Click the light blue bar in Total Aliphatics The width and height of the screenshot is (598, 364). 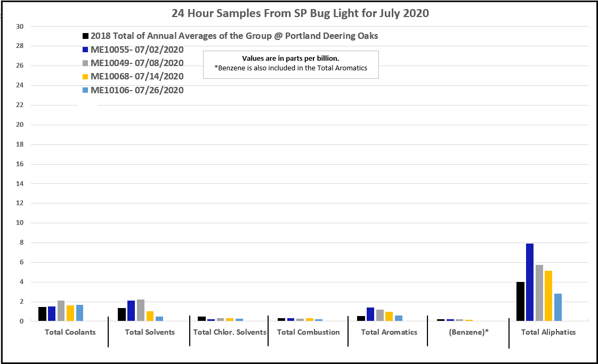(558, 307)
